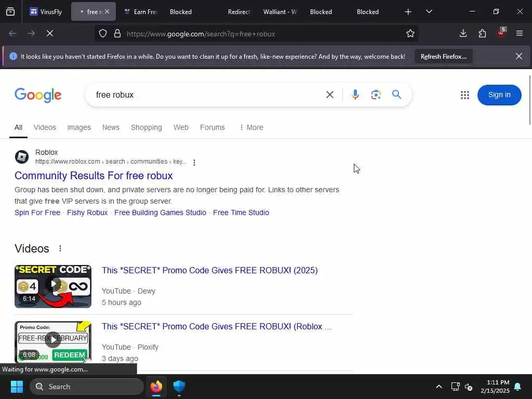Dismiss the Refresh Firefox notification bar
This screenshot has width=532, height=399.
click(x=519, y=56)
